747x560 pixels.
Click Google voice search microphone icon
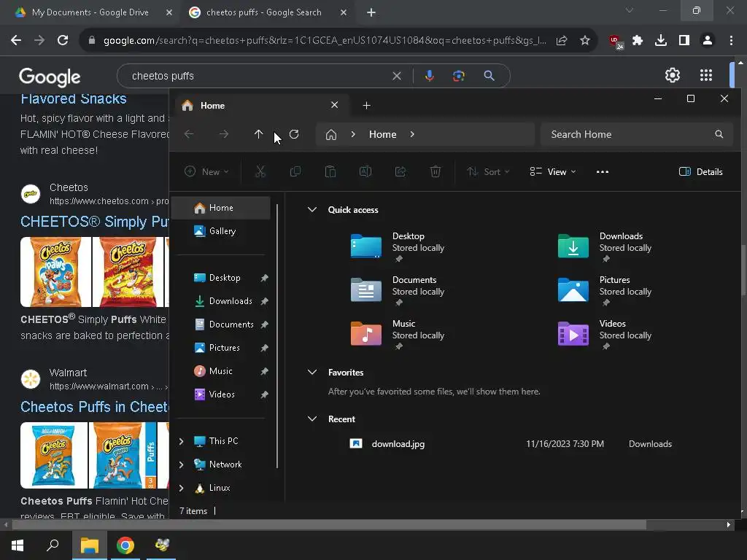click(x=430, y=76)
